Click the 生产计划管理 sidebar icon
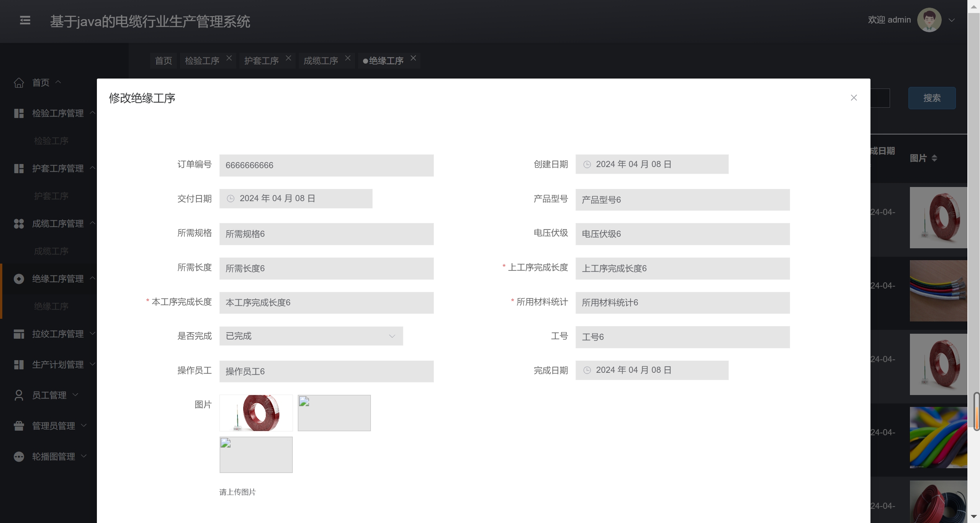This screenshot has height=523, width=980. (x=19, y=365)
